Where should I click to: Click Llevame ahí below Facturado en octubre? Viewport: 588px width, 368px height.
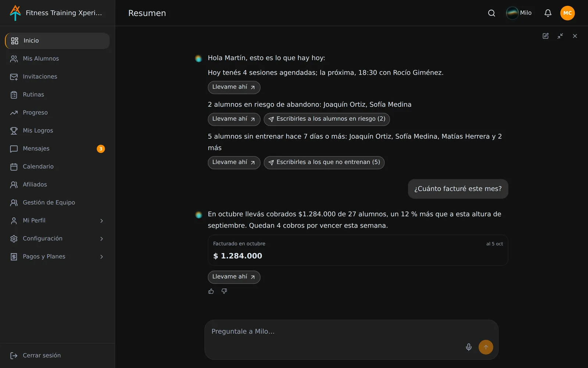(x=234, y=277)
